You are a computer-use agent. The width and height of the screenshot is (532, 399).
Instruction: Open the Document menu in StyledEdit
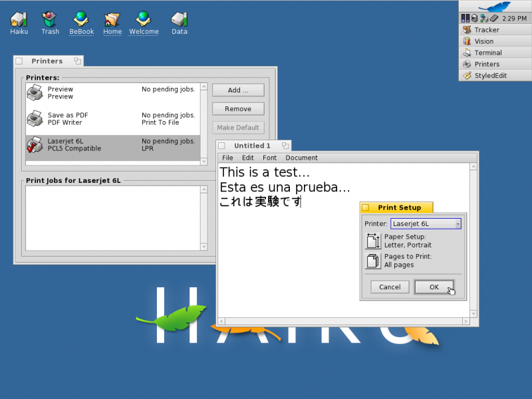click(x=301, y=158)
